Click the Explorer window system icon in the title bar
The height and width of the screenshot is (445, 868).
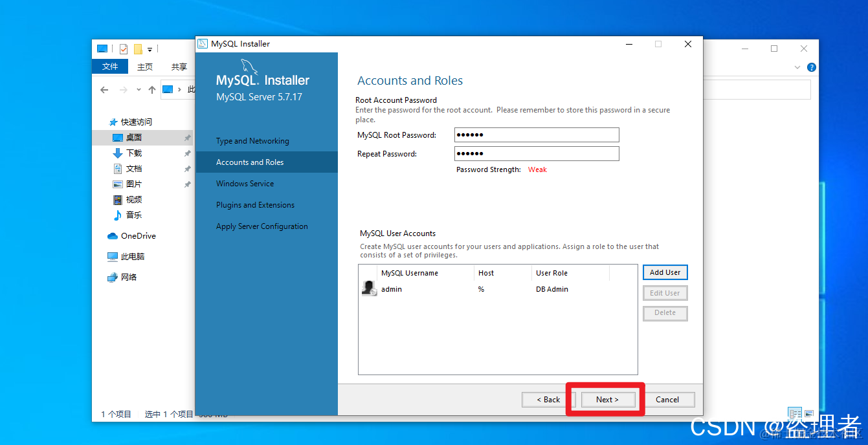102,49
